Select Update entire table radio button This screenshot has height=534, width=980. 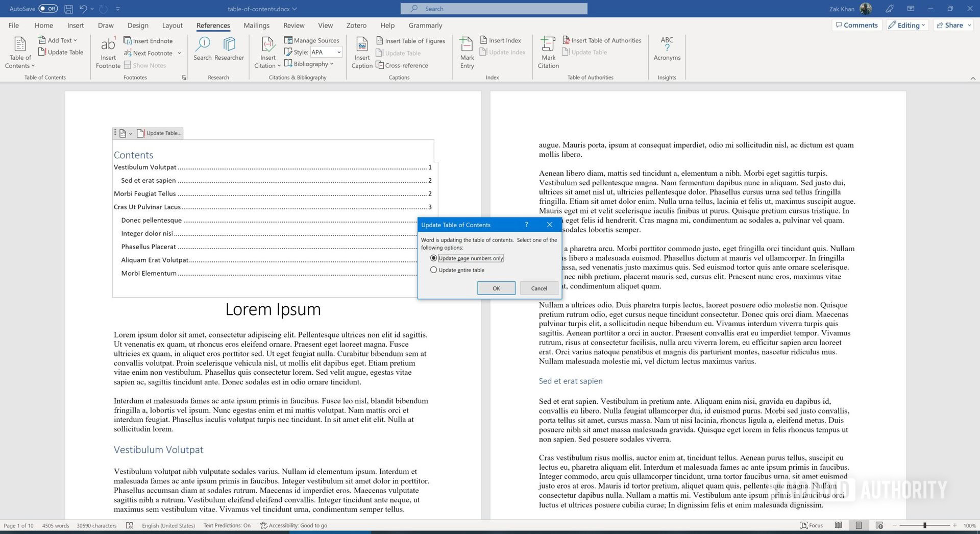pos(434,270)
